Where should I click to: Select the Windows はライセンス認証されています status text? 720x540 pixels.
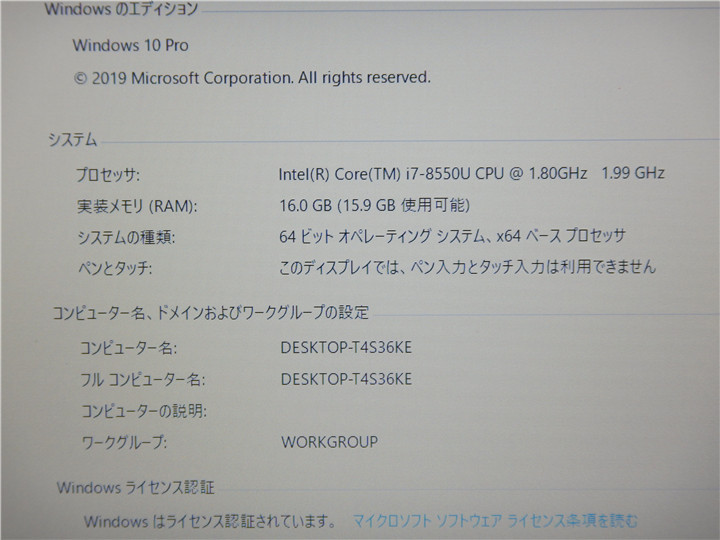click(x=210, y=522)
